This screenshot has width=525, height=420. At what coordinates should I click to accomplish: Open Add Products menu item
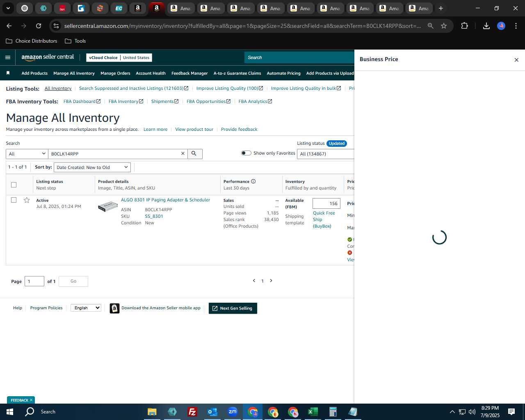pyautogui.click(x=34, y=73)
